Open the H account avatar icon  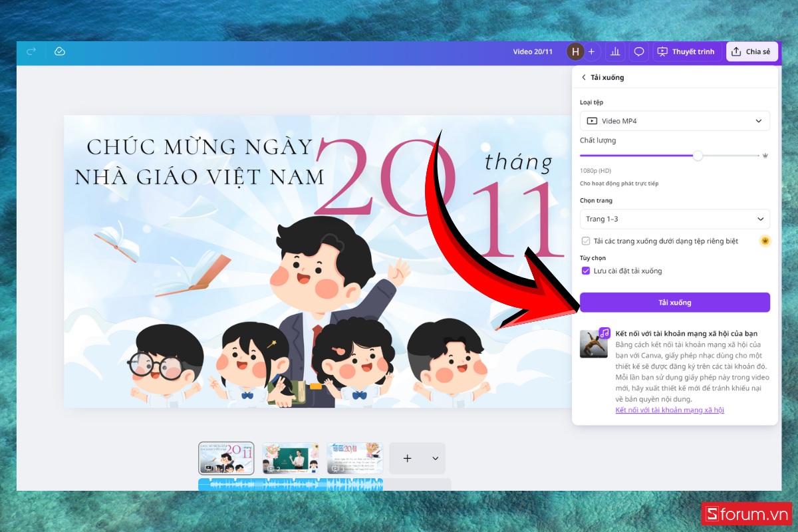pyautogui.click(x=575, y=51)
